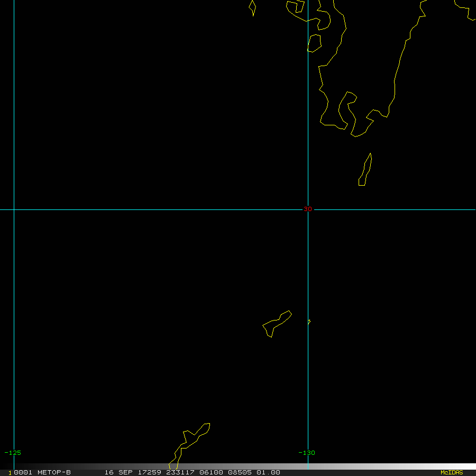Select the 16 SEP date text
476x476 pixels.
click(x=118, y=472)
